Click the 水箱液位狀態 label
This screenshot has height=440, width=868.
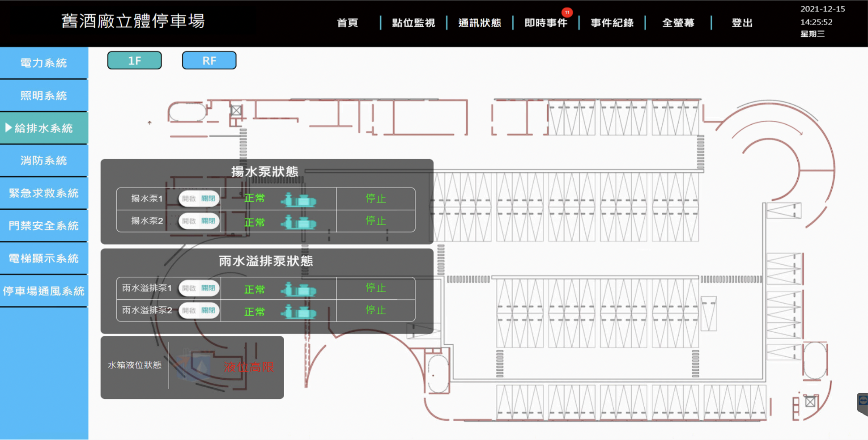tap(135, 365)
